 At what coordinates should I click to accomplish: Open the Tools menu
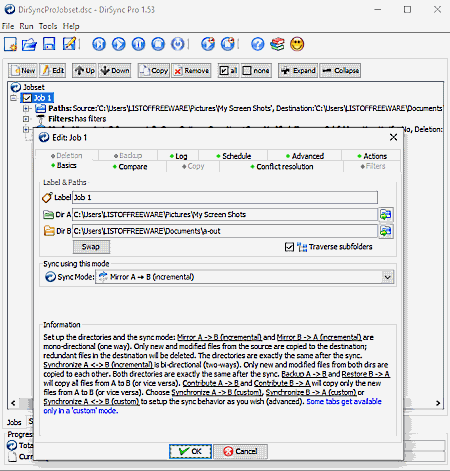[x=48, y=26]
